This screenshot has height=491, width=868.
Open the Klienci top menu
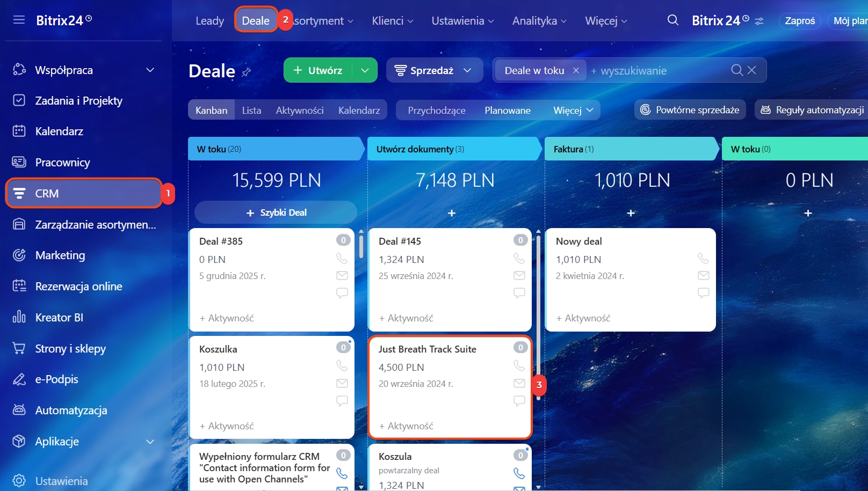click(x=393, y=21)
